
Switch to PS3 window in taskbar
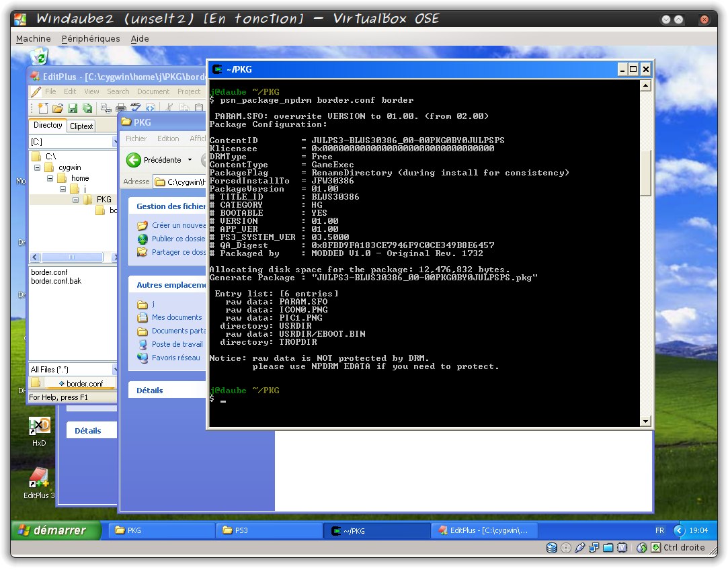point(270,530)
